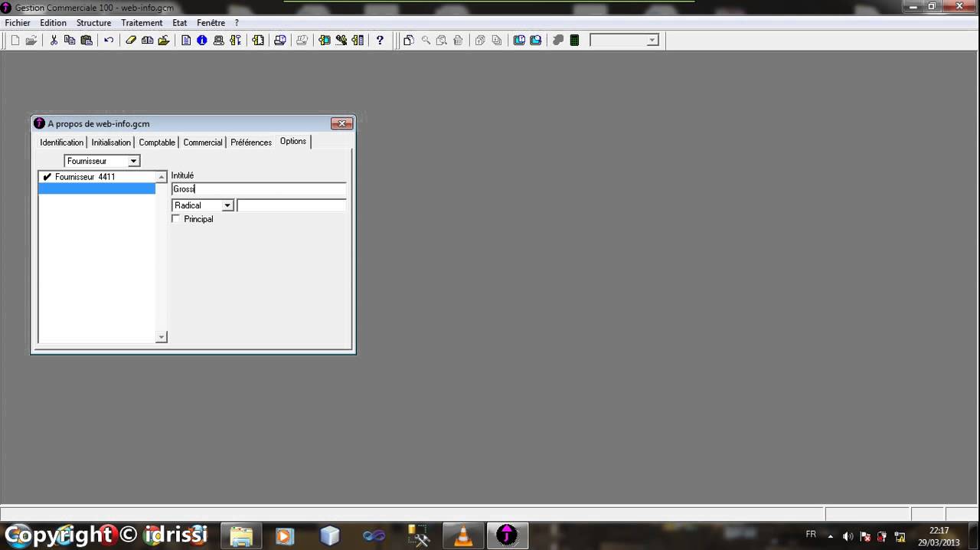Click the yellow notebook toolbar icon

(258, 41)
